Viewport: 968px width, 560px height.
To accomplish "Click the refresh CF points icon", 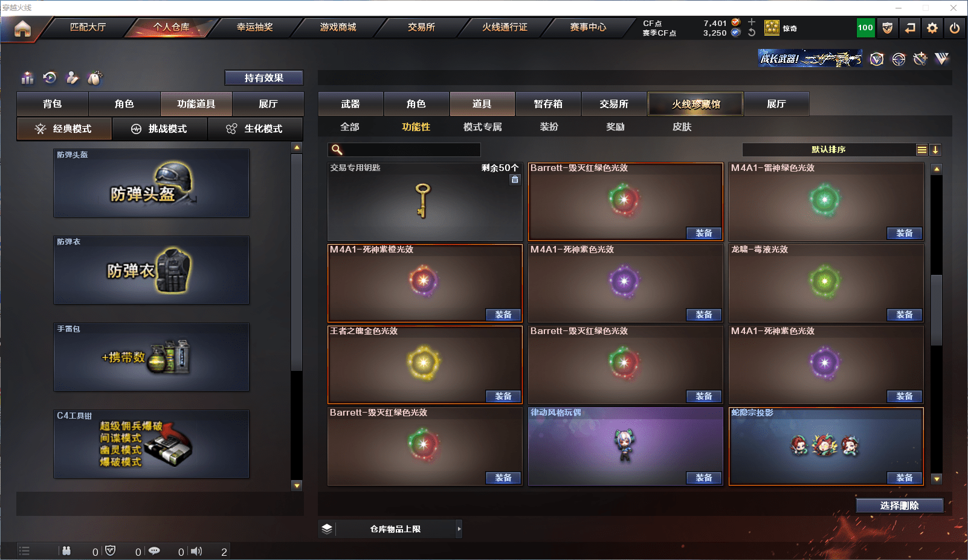I will [752, 33].
